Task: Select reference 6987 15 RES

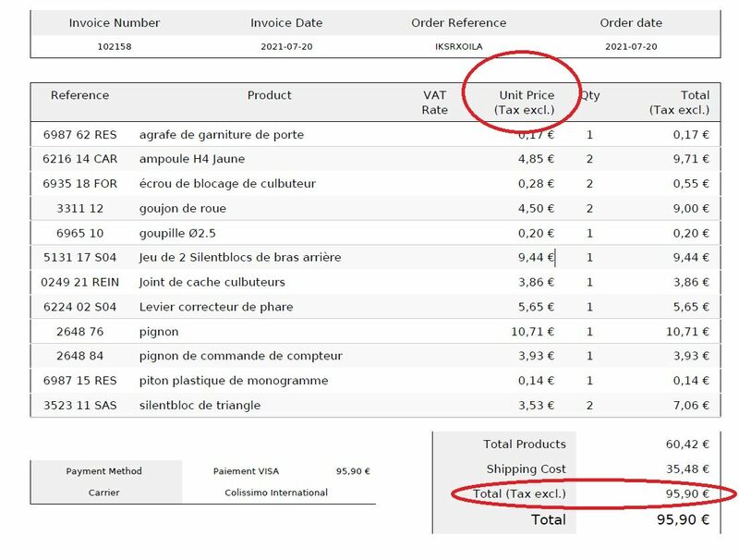Action: pos(79,381)
